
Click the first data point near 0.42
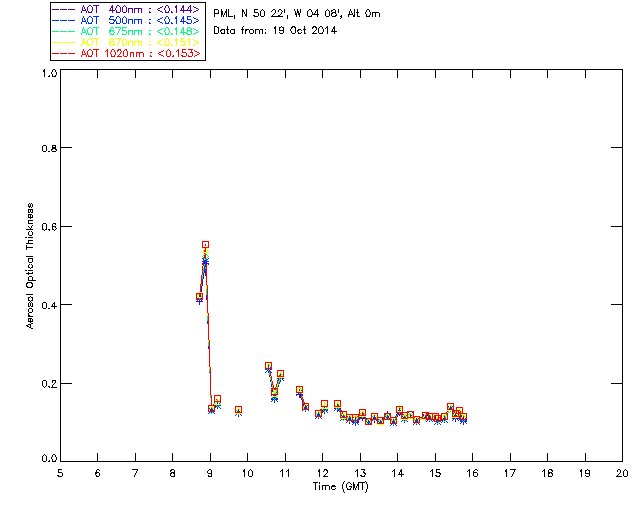click(199, 297)
